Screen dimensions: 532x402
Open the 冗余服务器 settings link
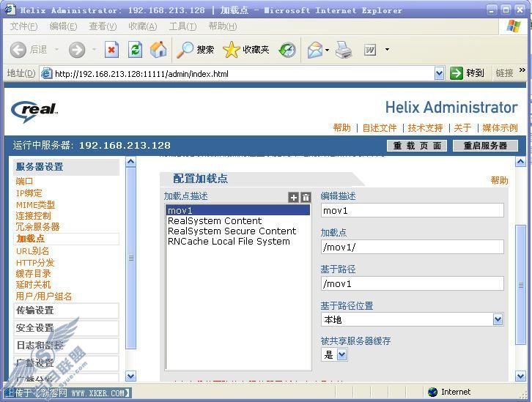37,227
